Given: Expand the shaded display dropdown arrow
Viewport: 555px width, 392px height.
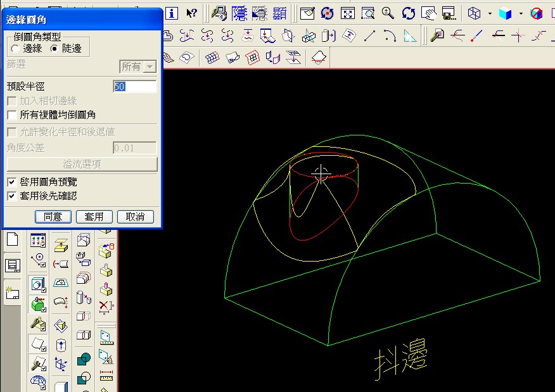Looking at the screenshot, I should coord(521,14).
